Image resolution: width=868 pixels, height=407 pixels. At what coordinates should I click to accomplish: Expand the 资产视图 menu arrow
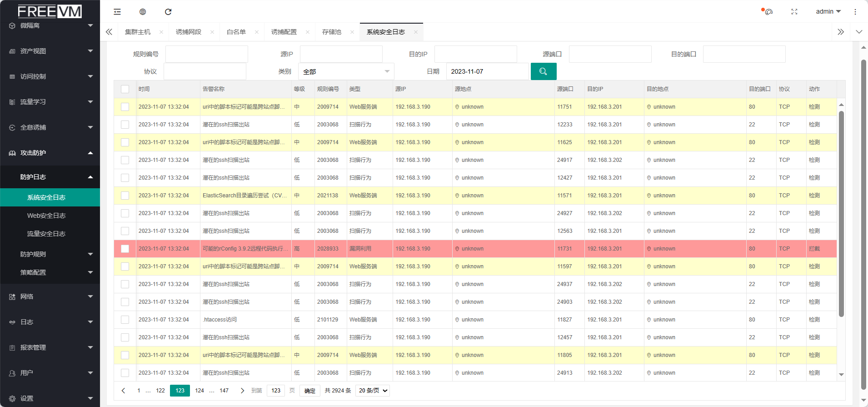(x=90, y=51)
